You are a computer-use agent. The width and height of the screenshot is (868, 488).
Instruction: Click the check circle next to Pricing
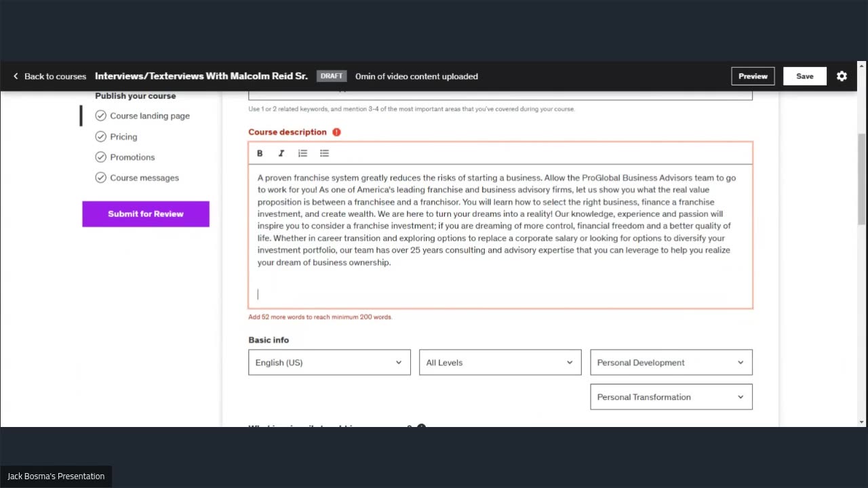(x=100, y=136)
